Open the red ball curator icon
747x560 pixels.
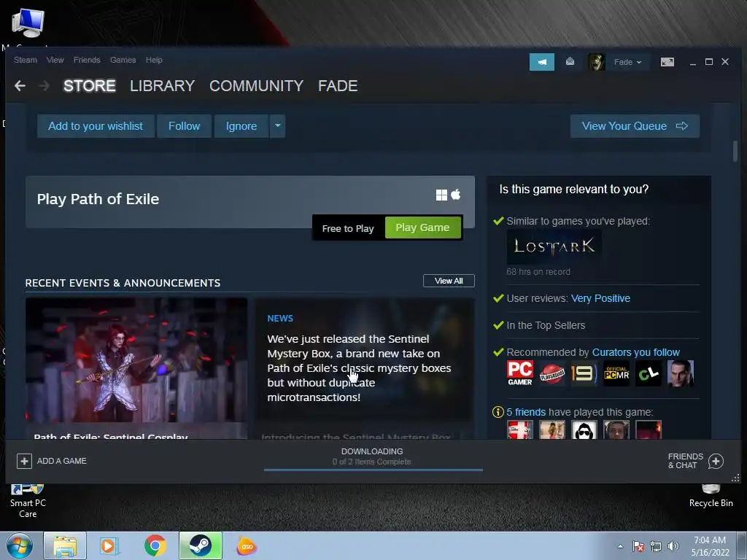[551, 373]
